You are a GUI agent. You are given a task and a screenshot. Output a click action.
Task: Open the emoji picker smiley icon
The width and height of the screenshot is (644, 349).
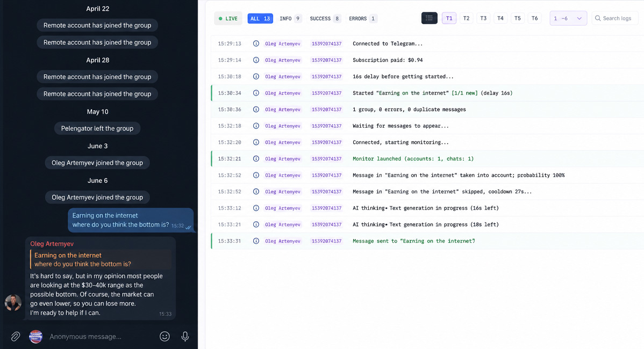point(164,337)
